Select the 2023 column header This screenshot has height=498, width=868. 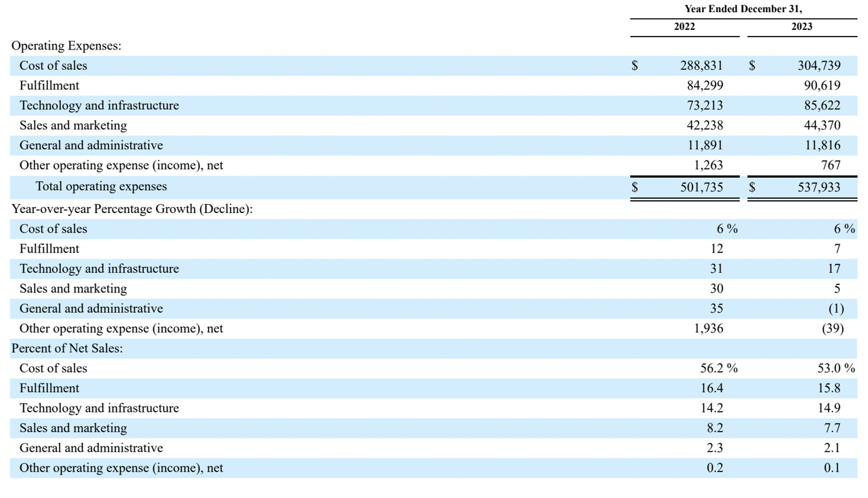(x=802, y=26)
